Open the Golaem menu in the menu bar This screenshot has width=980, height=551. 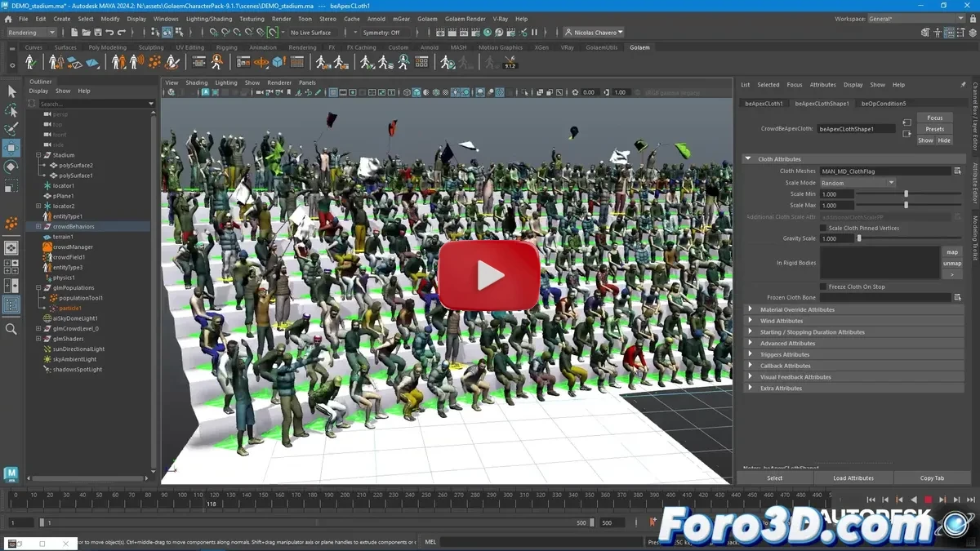[x=427, y=18]
